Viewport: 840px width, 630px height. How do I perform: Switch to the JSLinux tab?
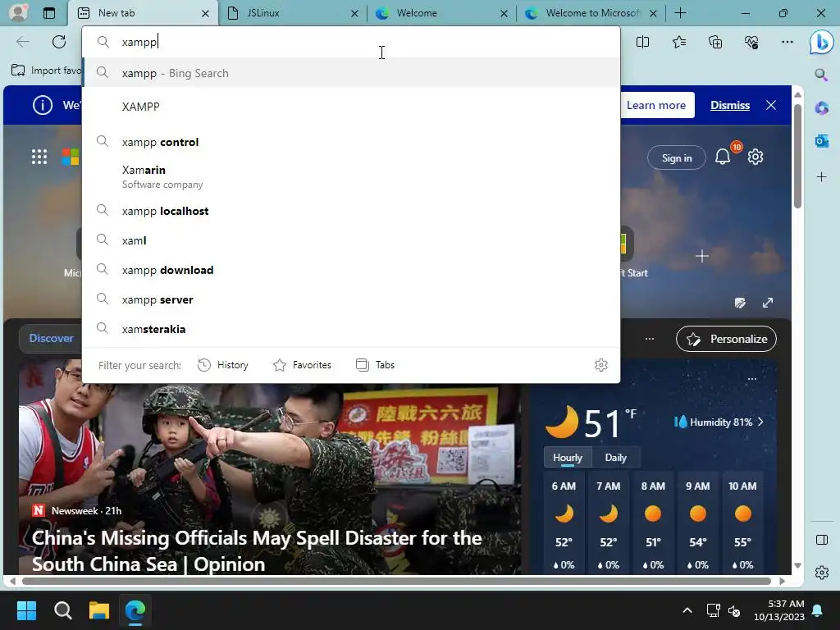tap(292, 13)
